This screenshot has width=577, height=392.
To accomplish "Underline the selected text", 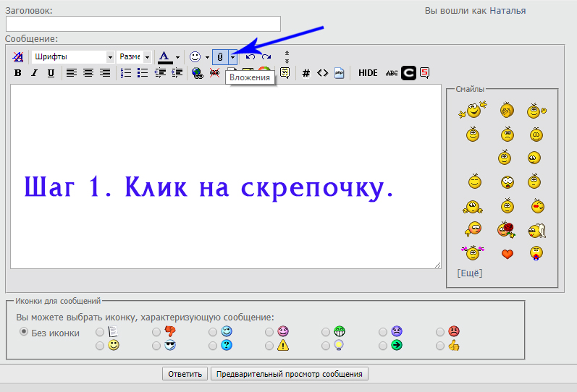I will tap(51, 73).
